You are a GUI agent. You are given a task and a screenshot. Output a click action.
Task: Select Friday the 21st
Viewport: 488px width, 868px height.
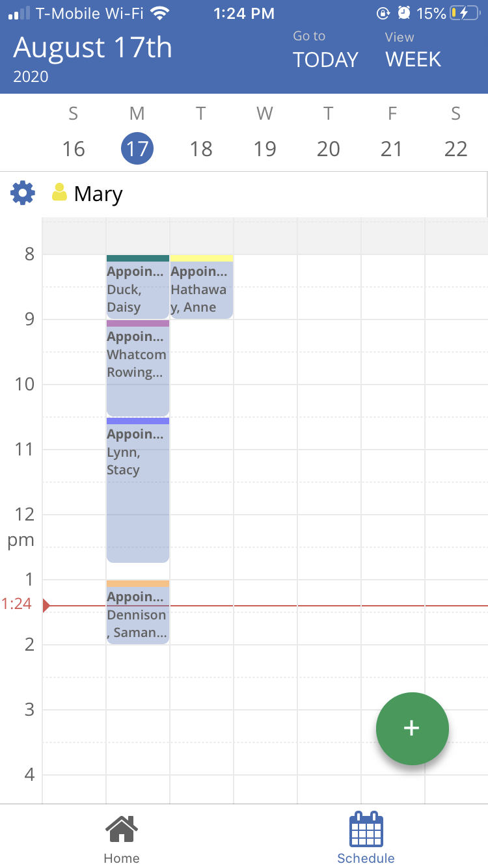pos(392,149)
